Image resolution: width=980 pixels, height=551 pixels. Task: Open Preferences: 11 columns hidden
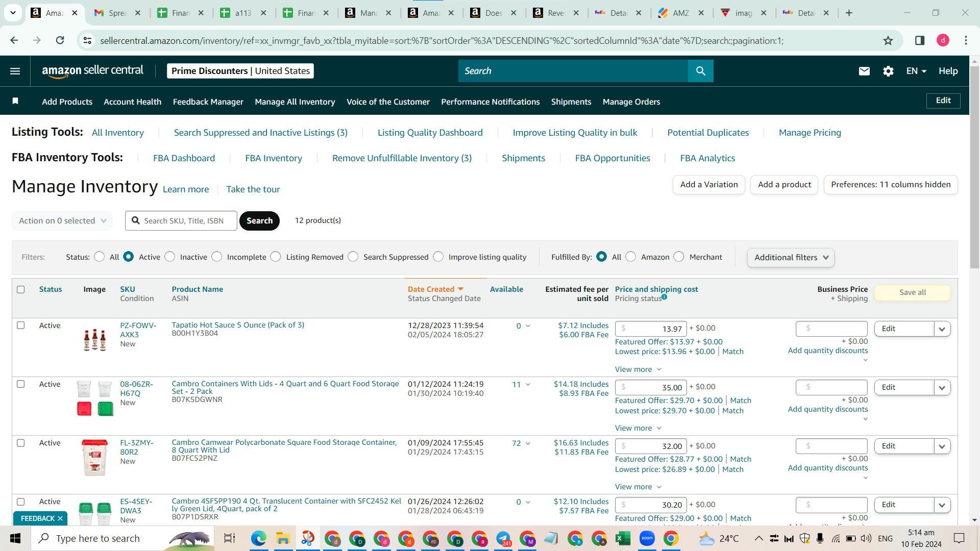pyautogui.click(x=891, y=185)
